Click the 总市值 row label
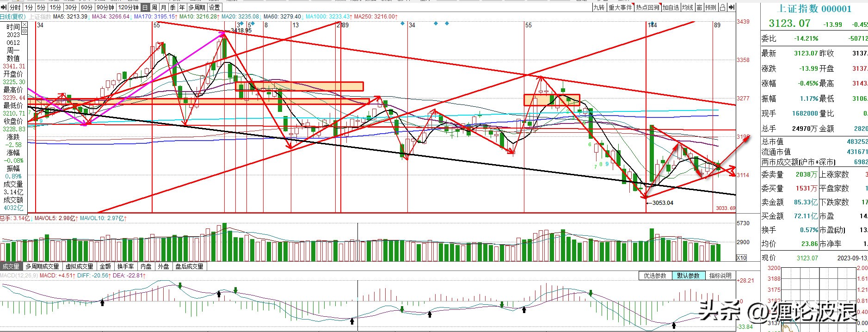The width and height of the screenshot is (868, 332). tap(773, 141)
